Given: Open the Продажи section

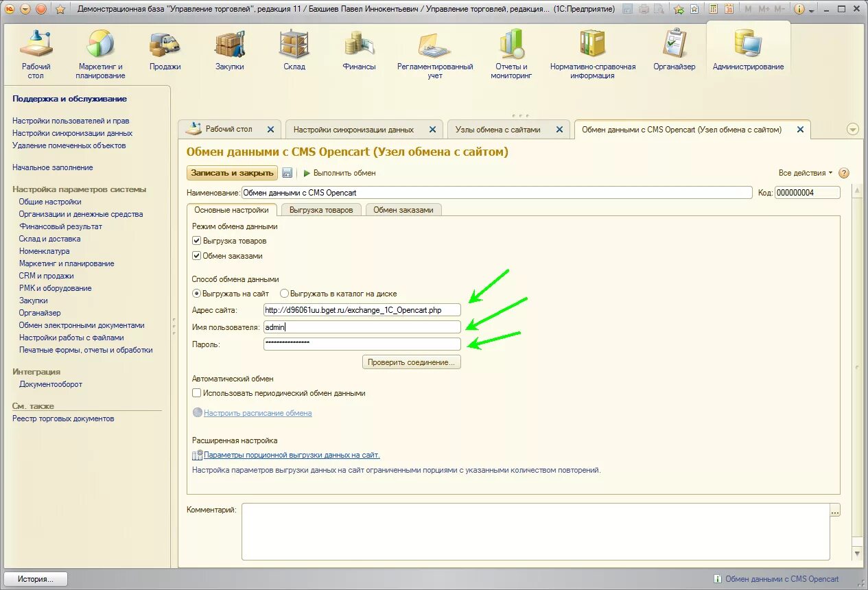Looking at the screenshot, I should [x=165, y=51].
